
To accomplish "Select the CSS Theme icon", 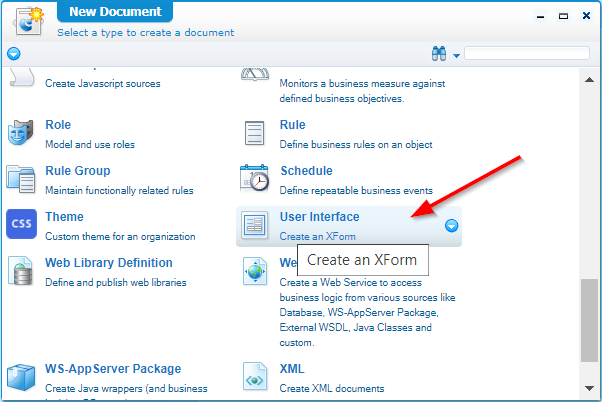I will click(21, 224).
